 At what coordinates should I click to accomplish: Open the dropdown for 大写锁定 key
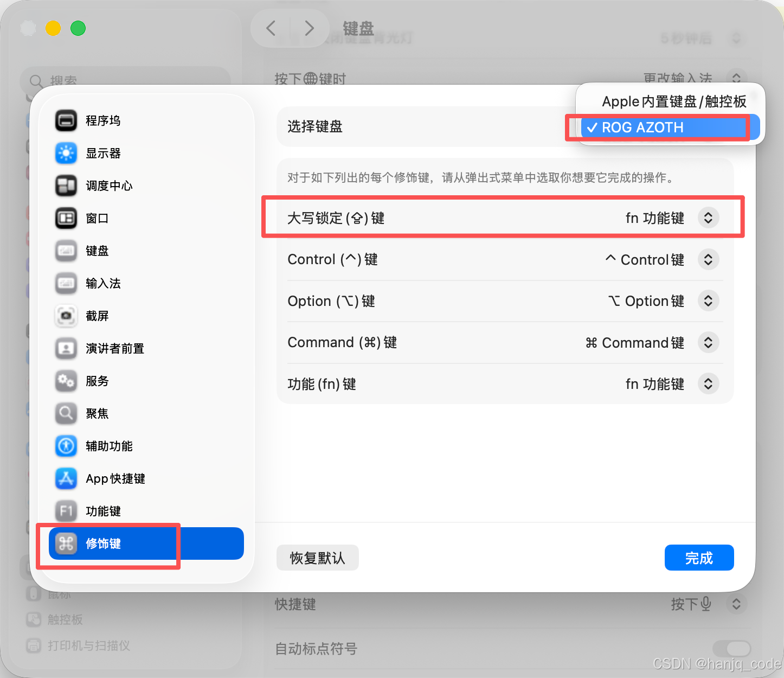click(708, 218)
